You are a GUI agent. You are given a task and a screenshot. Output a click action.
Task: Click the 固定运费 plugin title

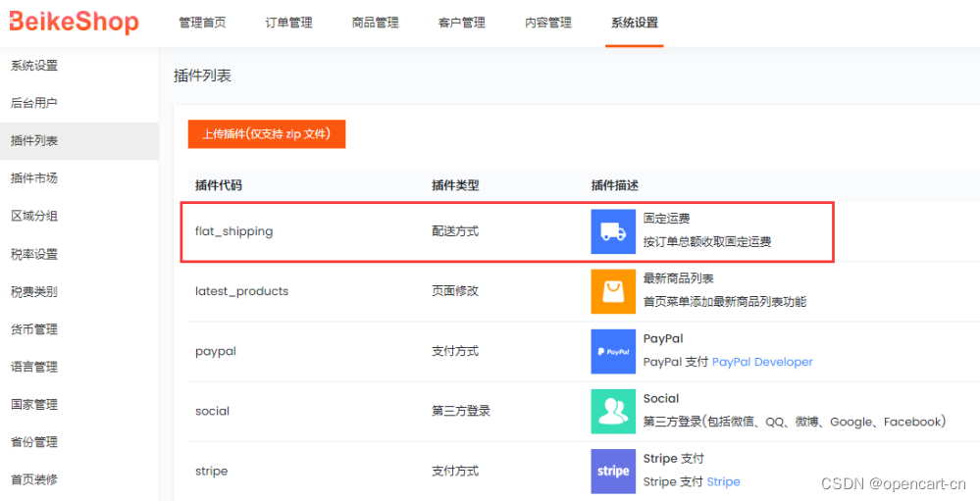(x=667, y=218)
